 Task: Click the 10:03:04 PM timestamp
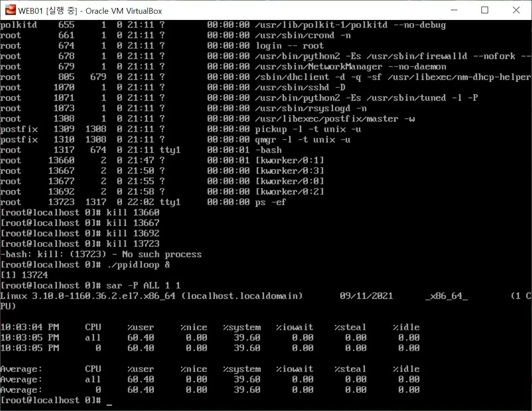(x=29, y=327)
